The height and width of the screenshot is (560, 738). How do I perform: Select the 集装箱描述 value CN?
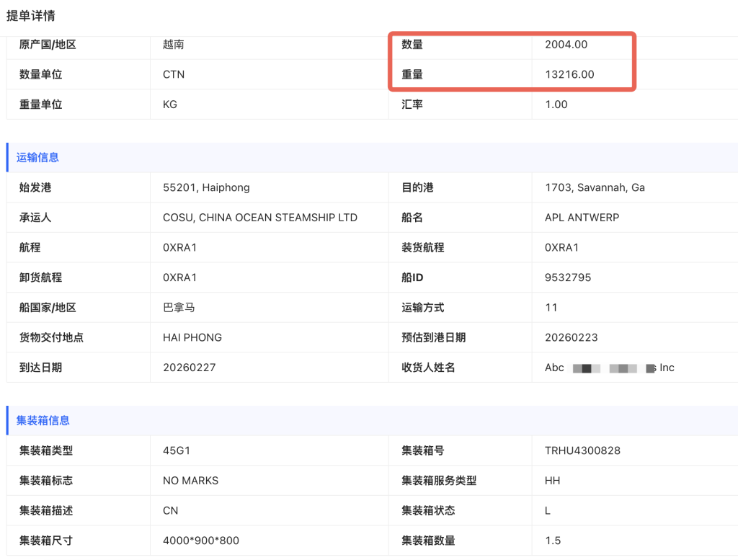[170, 510]
